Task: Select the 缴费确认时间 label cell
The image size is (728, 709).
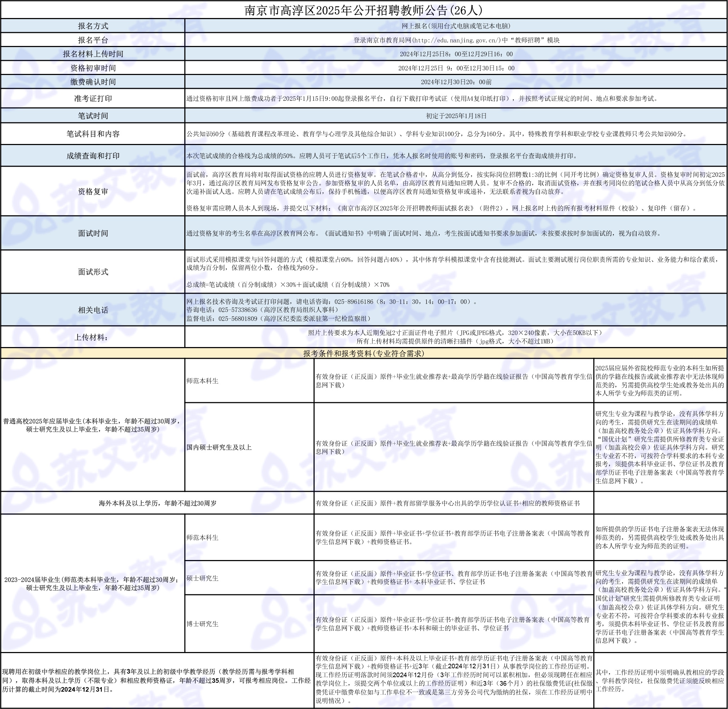Action: (x=93, y=82)
